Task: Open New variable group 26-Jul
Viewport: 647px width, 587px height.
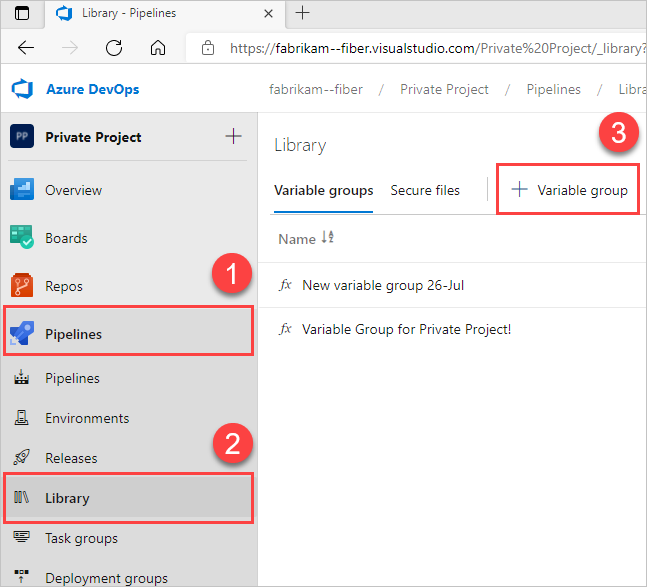Action: [383, 285]
